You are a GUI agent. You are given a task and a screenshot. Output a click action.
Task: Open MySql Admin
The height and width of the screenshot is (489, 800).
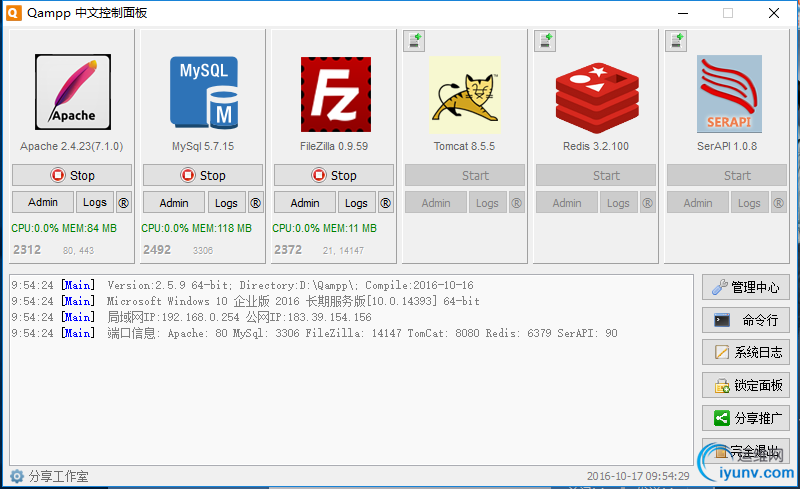tap(174, 203)
